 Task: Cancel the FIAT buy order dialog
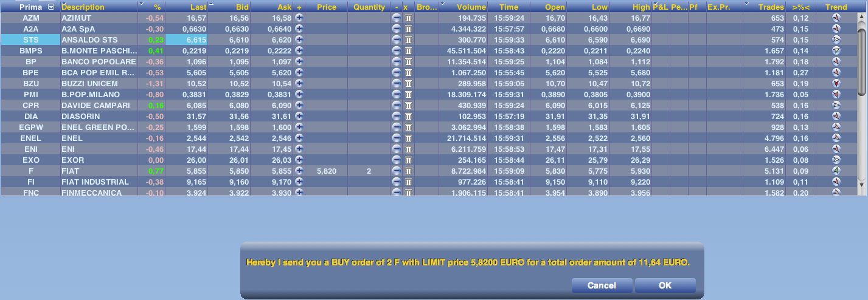coord(602,285)
